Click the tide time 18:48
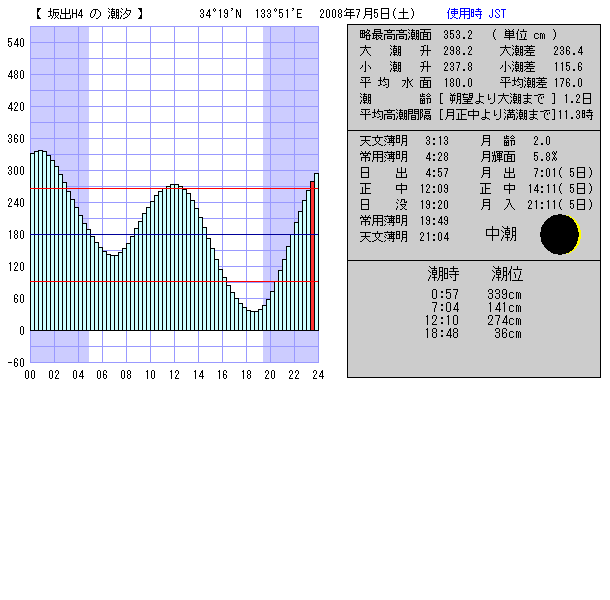Screen dimensions: 610x600 pos(442,333)
